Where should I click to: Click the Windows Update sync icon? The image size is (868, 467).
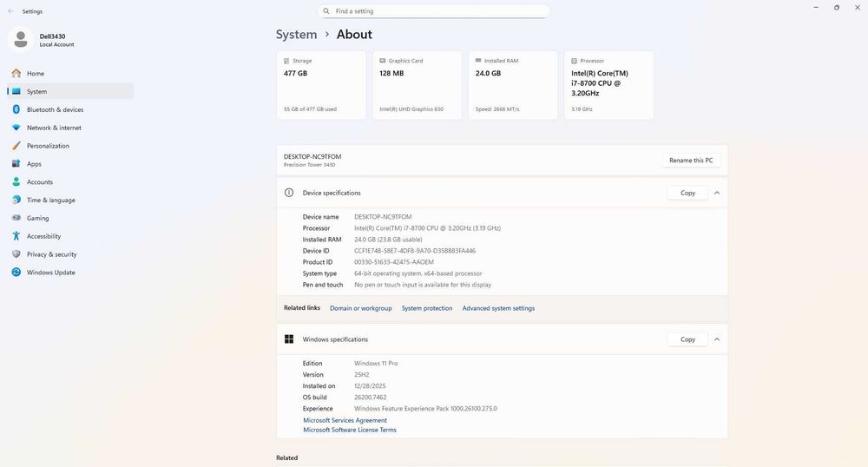click(16, 273)
